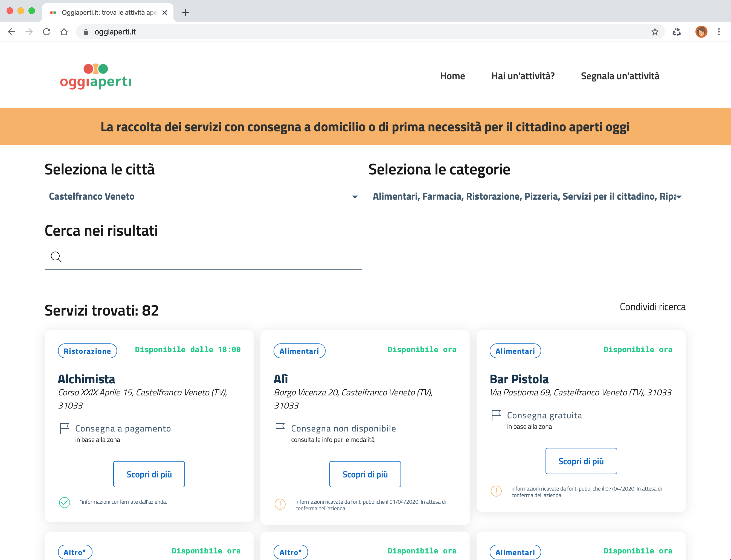This screenshot has width=731, height=560.
Task: Expand the city dropdown arrow
Action: [x=355, y=197]
